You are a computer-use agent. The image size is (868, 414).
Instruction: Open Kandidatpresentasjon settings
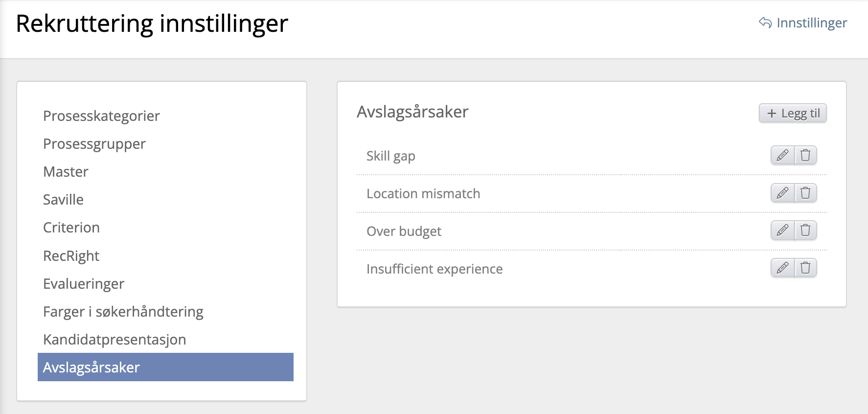point(114,340)
